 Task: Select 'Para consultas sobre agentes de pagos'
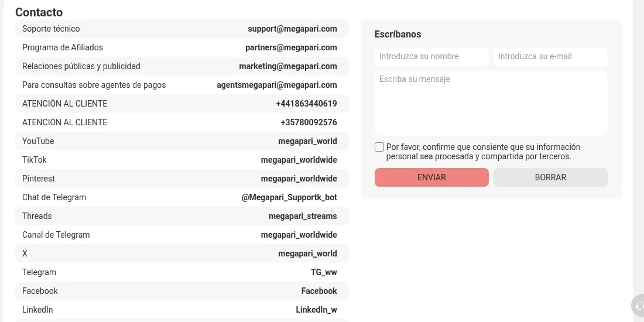coord(94,85)
